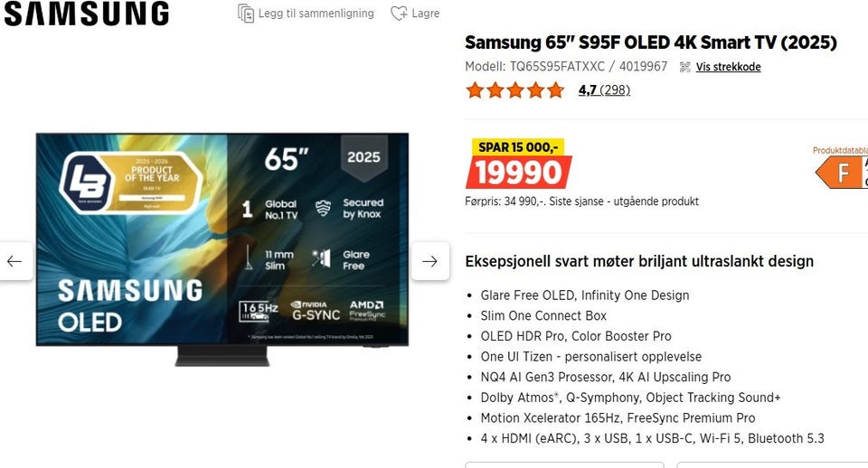The height and width of the screenshot is (468, 868).
Task: Click the five-star rating icons
Action: (x=514, y=90)
